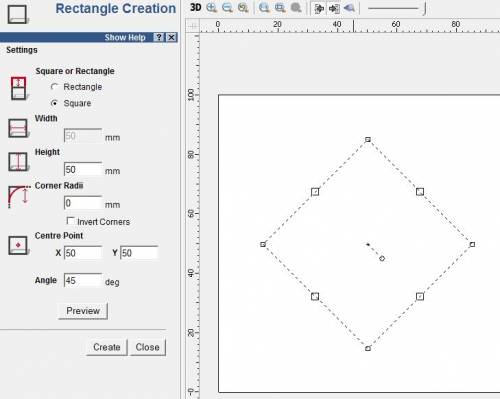Click the Width dimension icon
500x399 pixels.
pyautogui.click(x=18, y=128)
